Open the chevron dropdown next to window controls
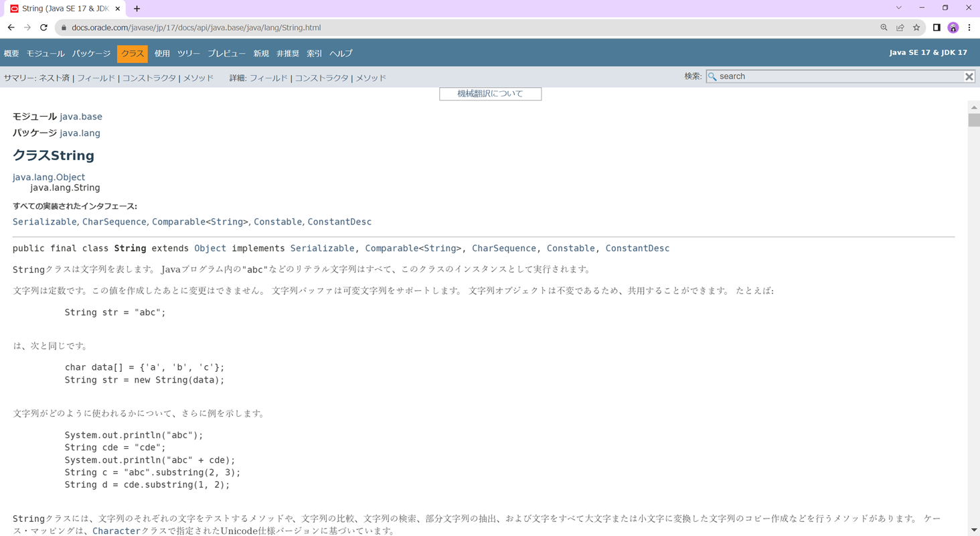This screenshot has width=980, height=536. point(898,7)
